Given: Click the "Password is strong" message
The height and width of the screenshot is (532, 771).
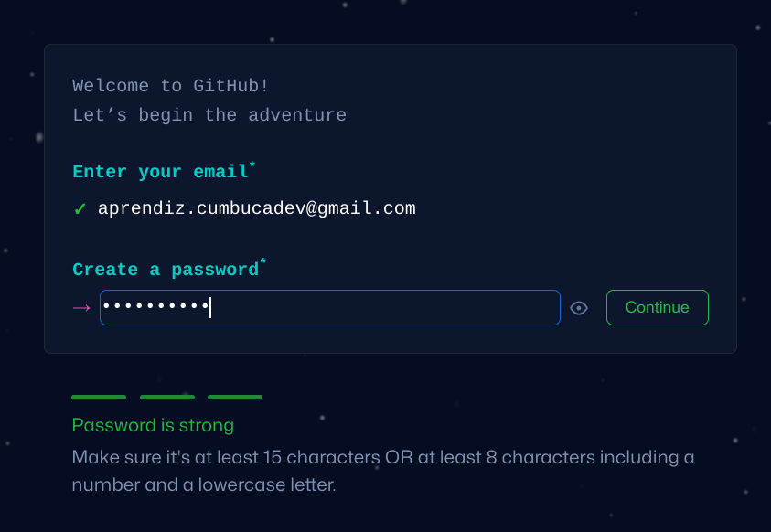Looking at the screenshot, I should [x=153, y=425].
